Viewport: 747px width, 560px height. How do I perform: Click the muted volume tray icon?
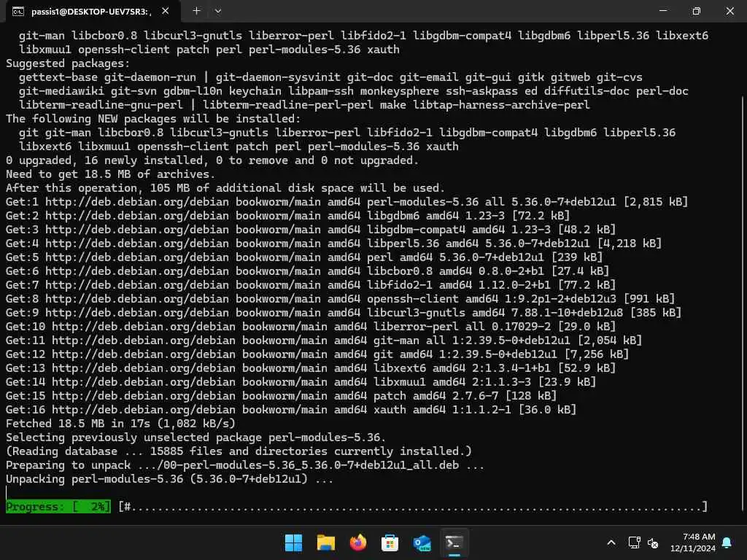click(653, 542)
